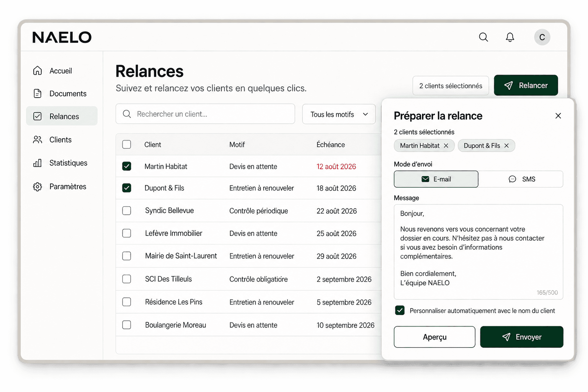588x392 pixels.
Task: Click the Accueil home icon
Action: point(38,70)
